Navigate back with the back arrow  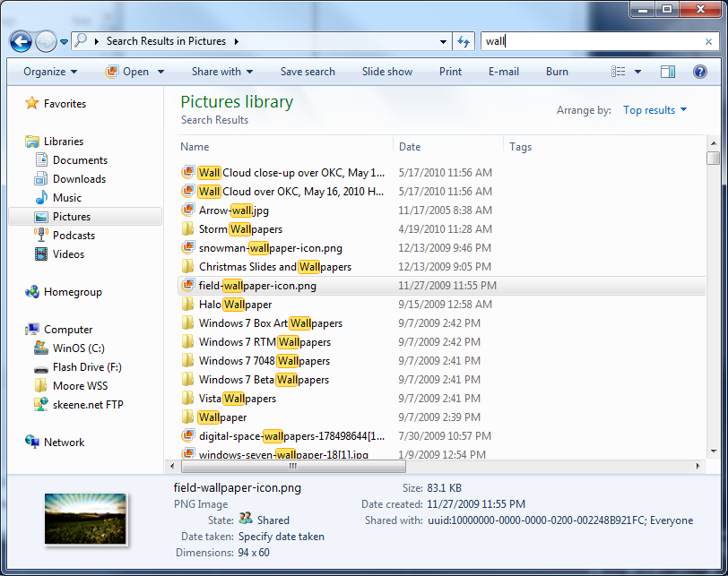(x=20, y=41)
